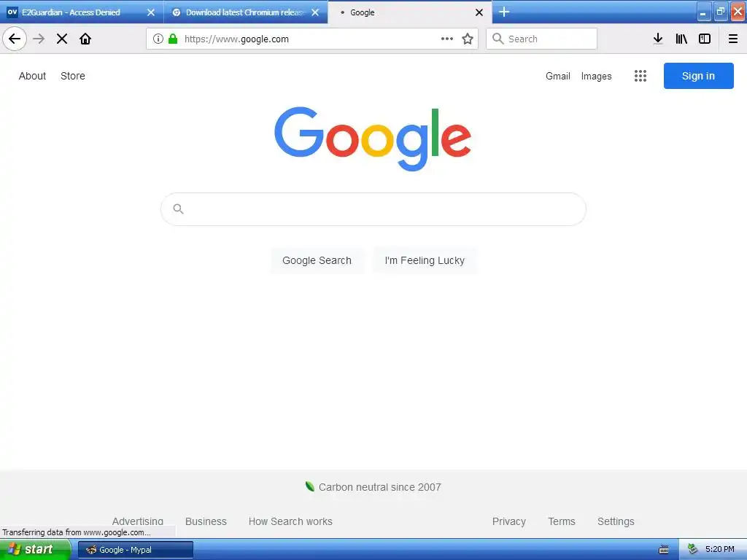Toggle the sidebar view icon
The width and height of the screenshot is (747, 560).
(705, 39)
